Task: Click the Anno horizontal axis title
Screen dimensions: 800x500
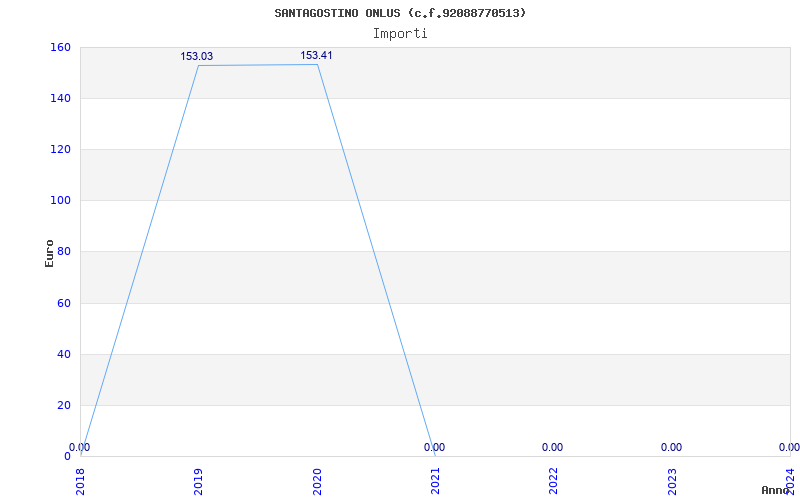Action: tap(775, 490)
